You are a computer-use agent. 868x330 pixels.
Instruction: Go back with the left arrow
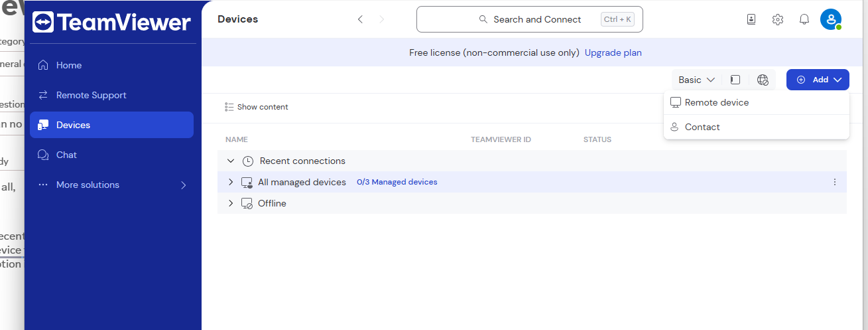360,19
